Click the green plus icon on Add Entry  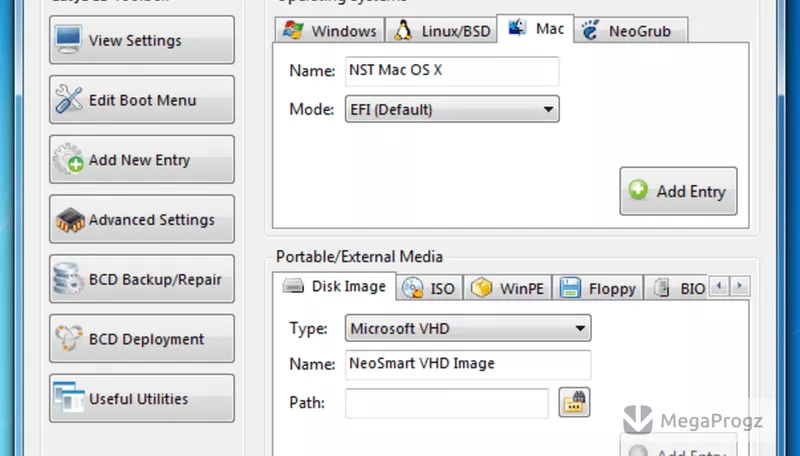click(x=638, y=190)
